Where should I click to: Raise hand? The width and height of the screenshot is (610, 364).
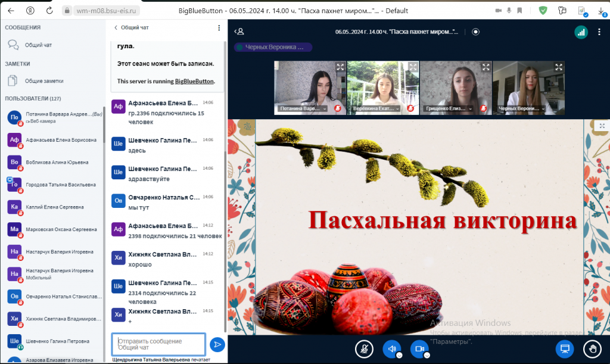[593, 349]
